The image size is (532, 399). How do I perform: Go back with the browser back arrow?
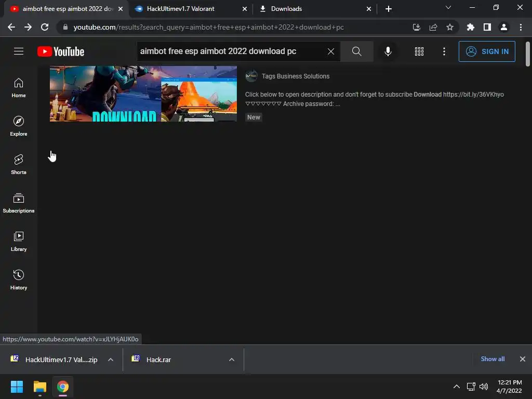point(11,27)
